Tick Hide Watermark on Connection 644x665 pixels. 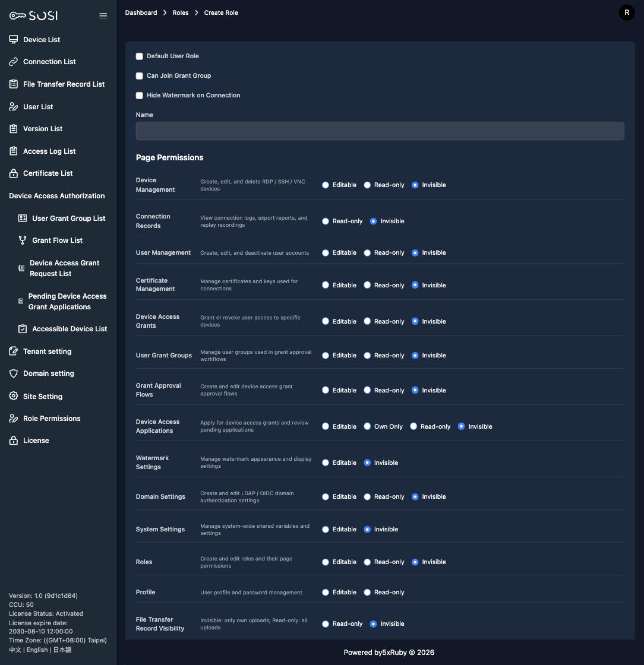click(x=139, y=96)
